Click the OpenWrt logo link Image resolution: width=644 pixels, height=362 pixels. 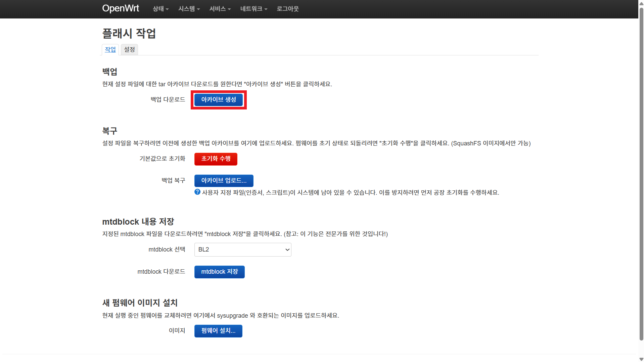(x=120, y=8)
